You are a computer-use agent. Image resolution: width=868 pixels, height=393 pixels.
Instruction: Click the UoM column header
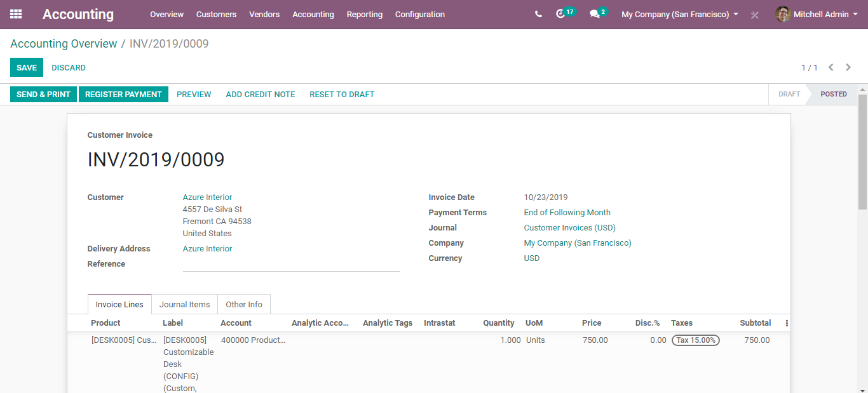click(x=534, y=323)
